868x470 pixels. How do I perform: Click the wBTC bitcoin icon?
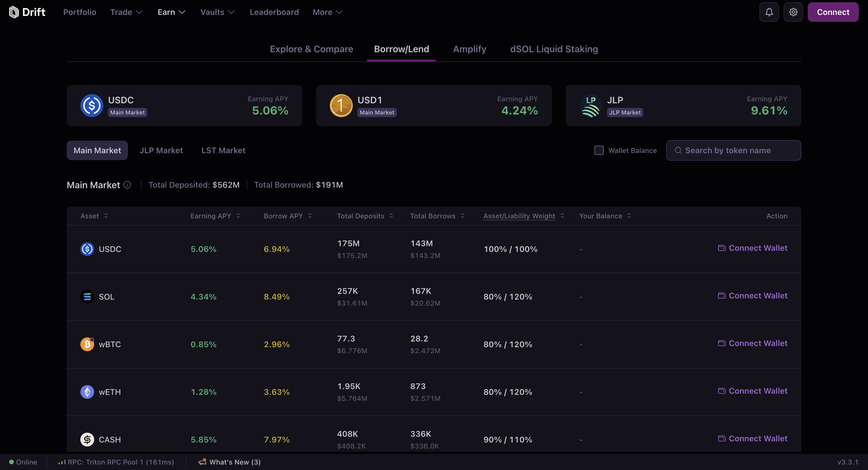pos(87,344)
